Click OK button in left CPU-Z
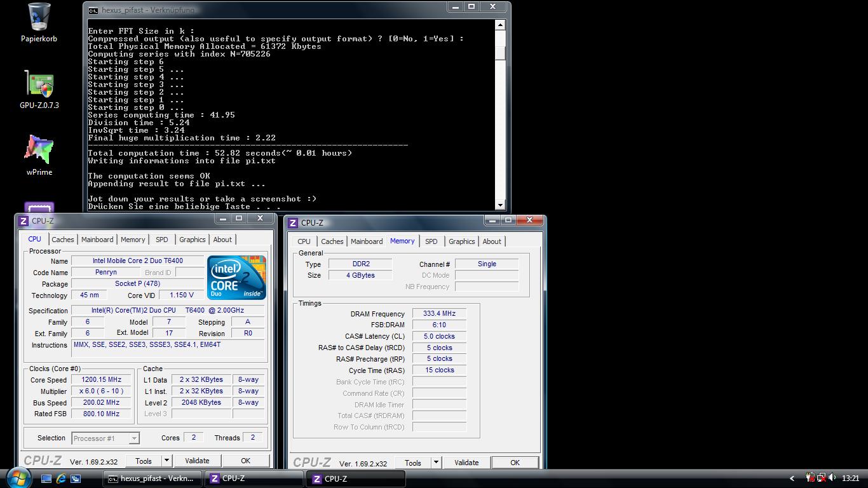Viewport: 868px width, 488px height. [x=245, y=461]
